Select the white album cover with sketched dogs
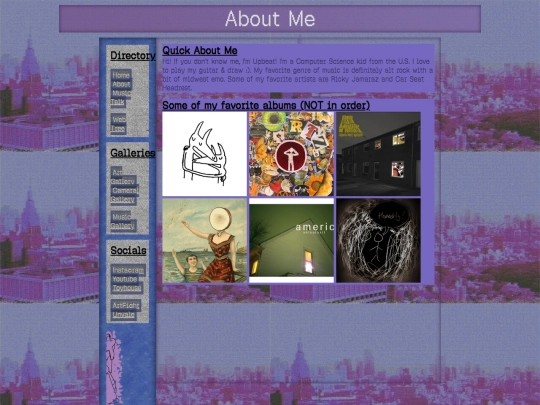540x405 pixels. point(205,154)
